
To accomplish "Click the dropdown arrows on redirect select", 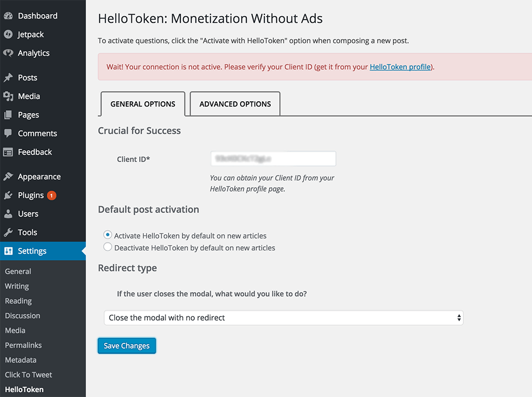I will [459, 317].
